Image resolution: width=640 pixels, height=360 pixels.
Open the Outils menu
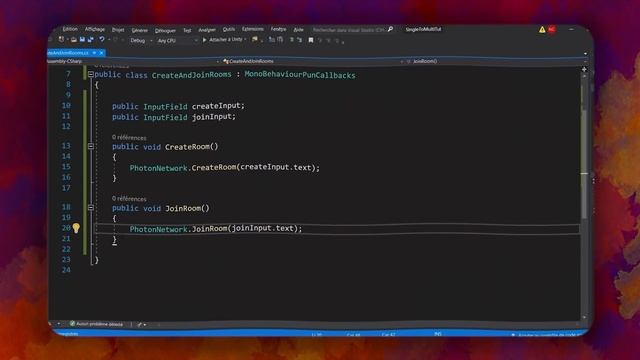click(229, 29)
